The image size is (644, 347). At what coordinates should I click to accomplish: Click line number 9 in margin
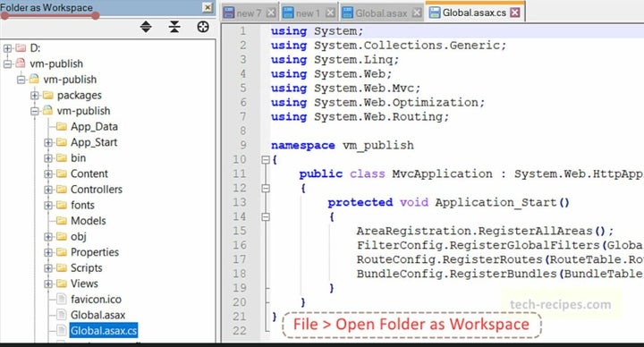click(x=242, y=145)
